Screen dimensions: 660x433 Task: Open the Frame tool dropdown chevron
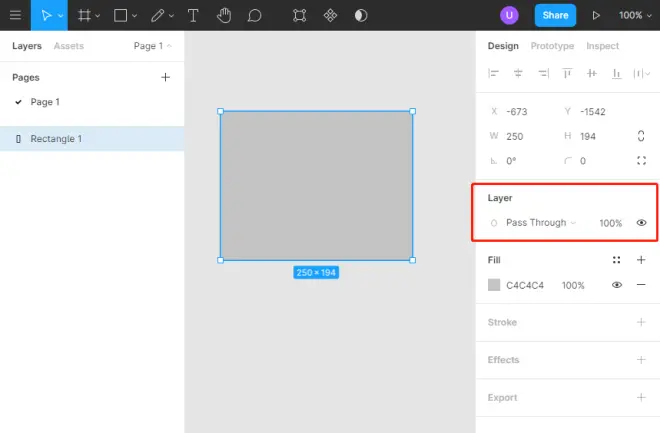pos(98,16)
